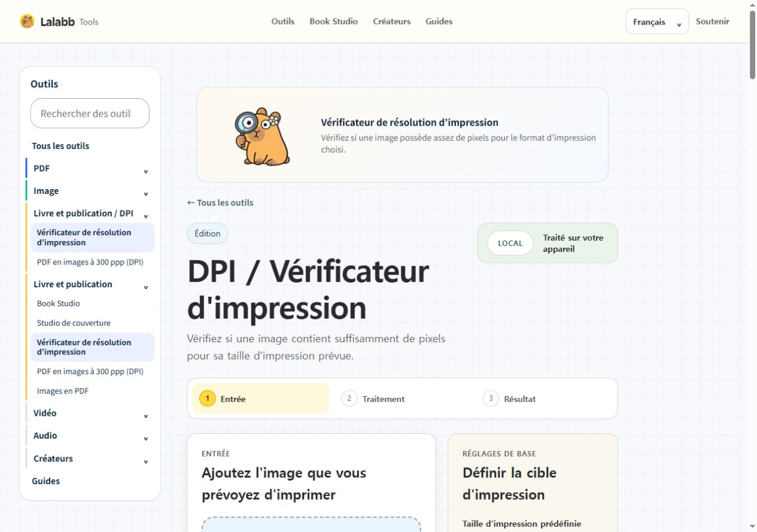Screen dimensions: 757x532
Task: Expand the Vidéo sidebar category
Action: click(x=90, y=414)
